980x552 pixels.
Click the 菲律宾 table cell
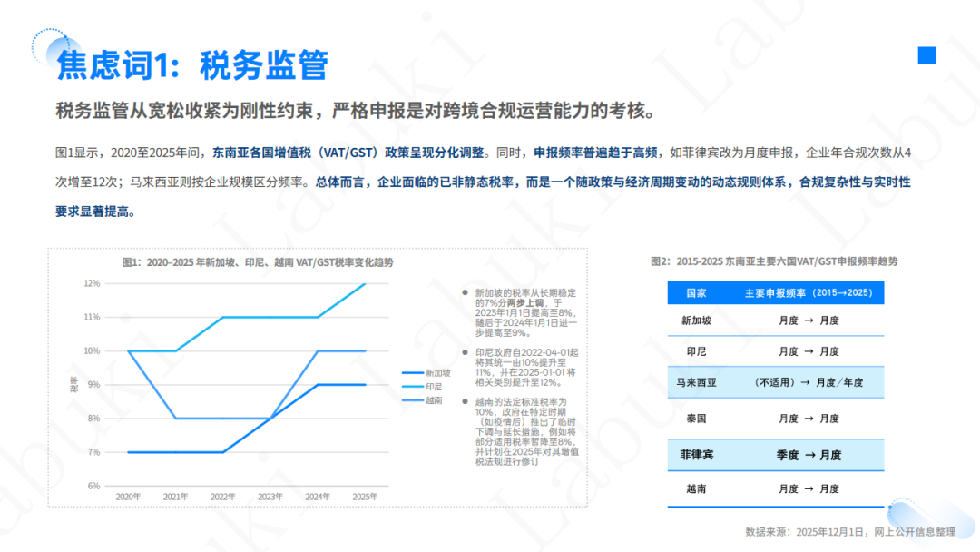(x=696, y=455)
